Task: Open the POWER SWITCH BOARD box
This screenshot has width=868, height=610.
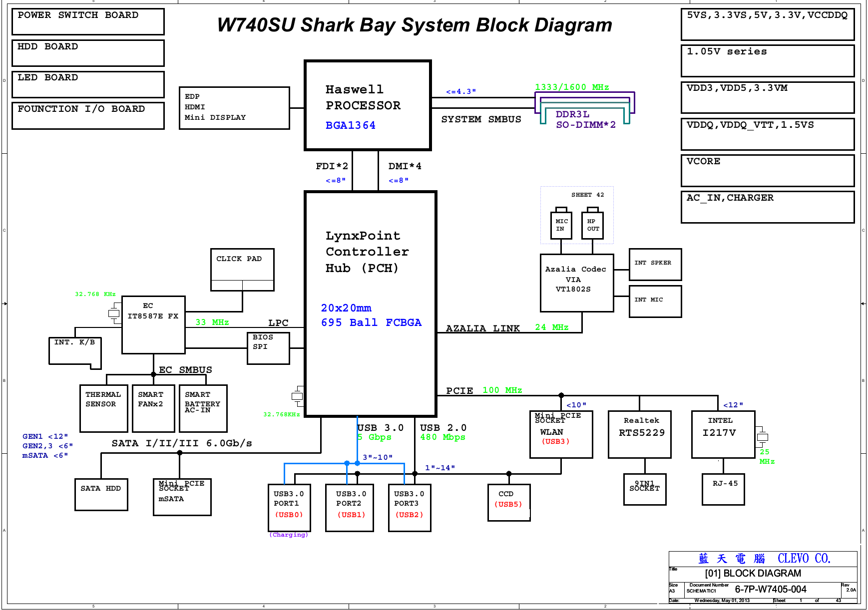Action: pyautogui.click(x=88, y=21)
